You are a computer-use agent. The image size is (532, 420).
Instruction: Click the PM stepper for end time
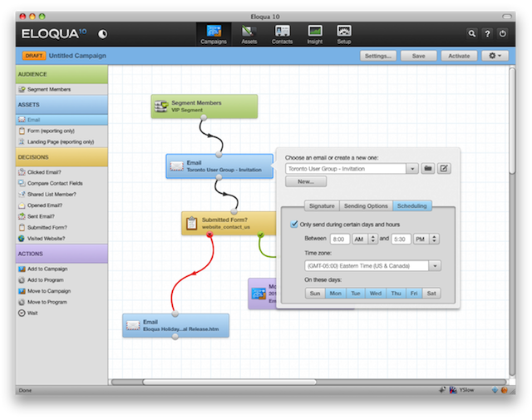click(x=434, y=239)
